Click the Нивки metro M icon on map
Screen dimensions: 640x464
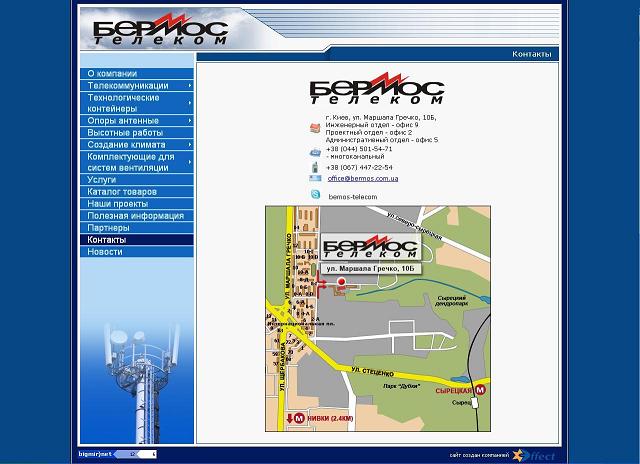tap(299, 418)
